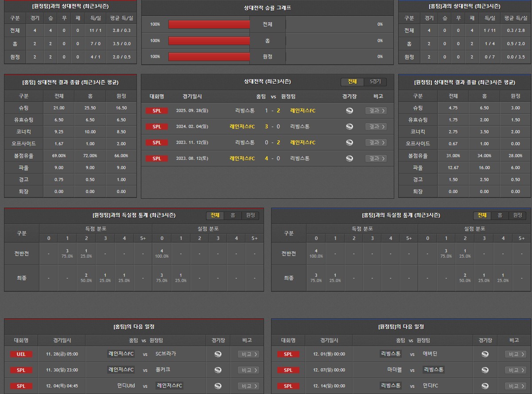
Task: Click the red 전체 win rate bar
Action: (209, 24)
